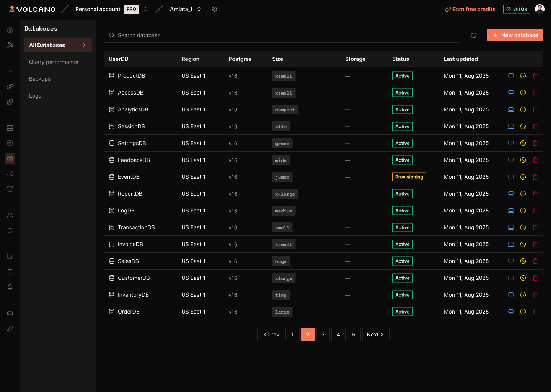
Task: Go to page 3
Action: [x=323, y=335]
